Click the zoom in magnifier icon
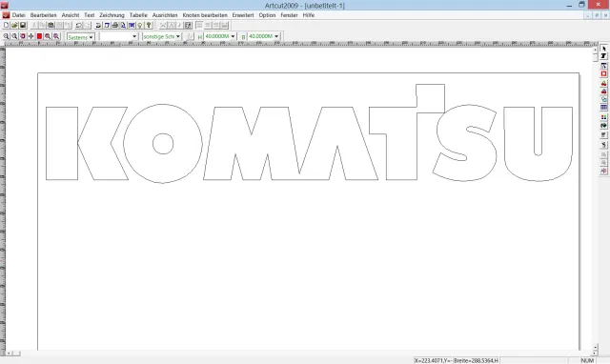 (x=7, y=36)
